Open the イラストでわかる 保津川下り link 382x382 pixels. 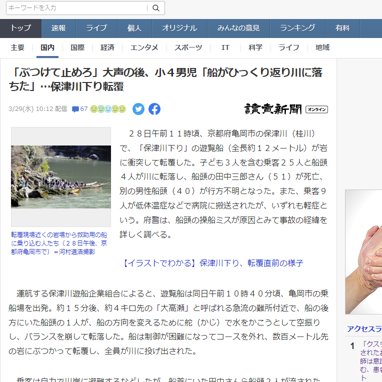[x=213, y=263]
